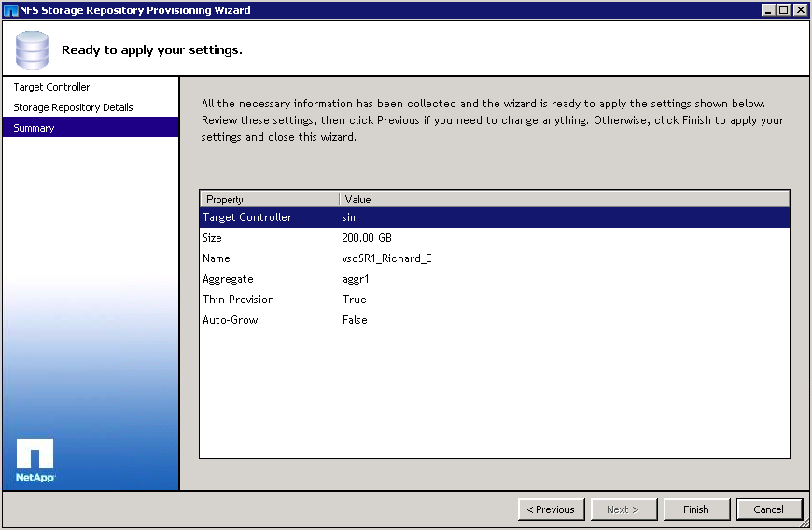
Task: Sort by the Property column header
Action: (x=269, y=199)
